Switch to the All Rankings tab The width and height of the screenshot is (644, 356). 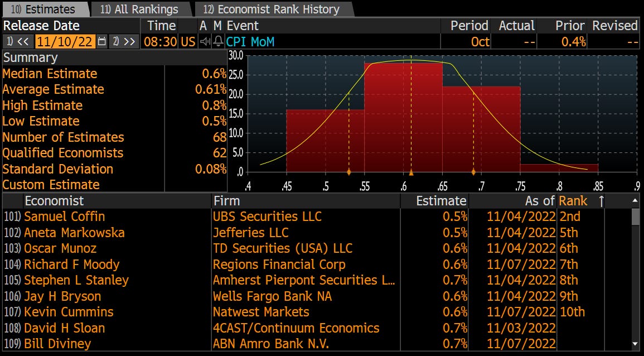point(138,9)
